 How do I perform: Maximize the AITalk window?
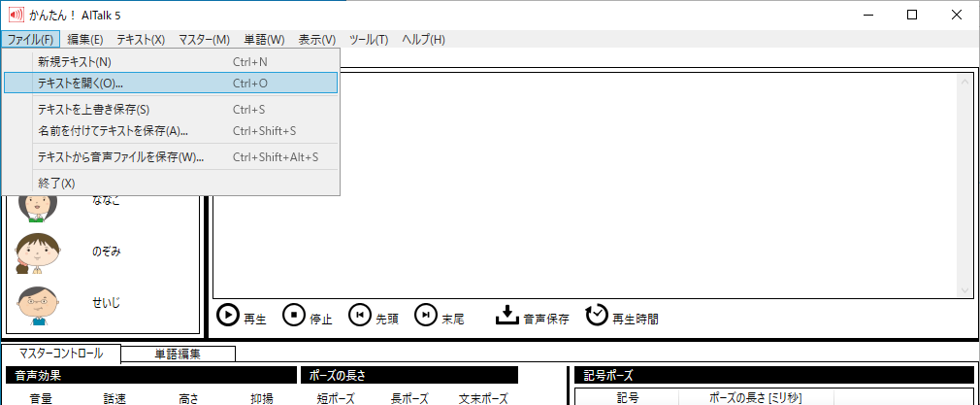point(912,15)
